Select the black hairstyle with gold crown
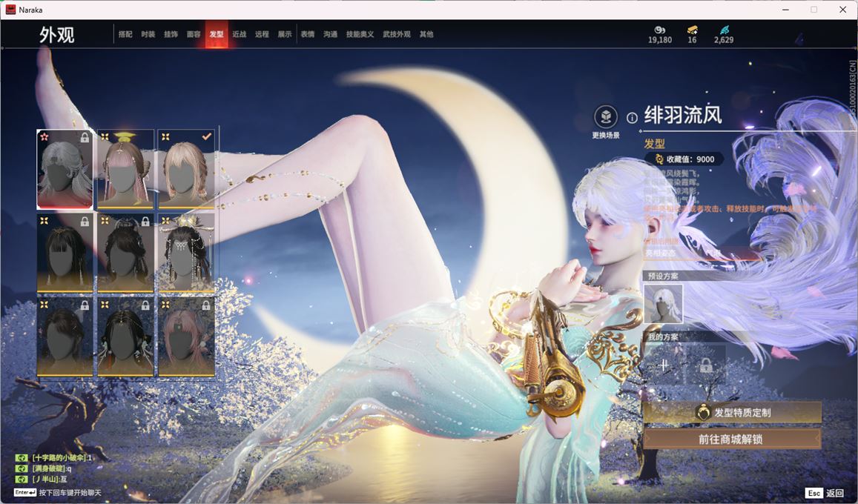858x504 pixels. tap(186, 253)
